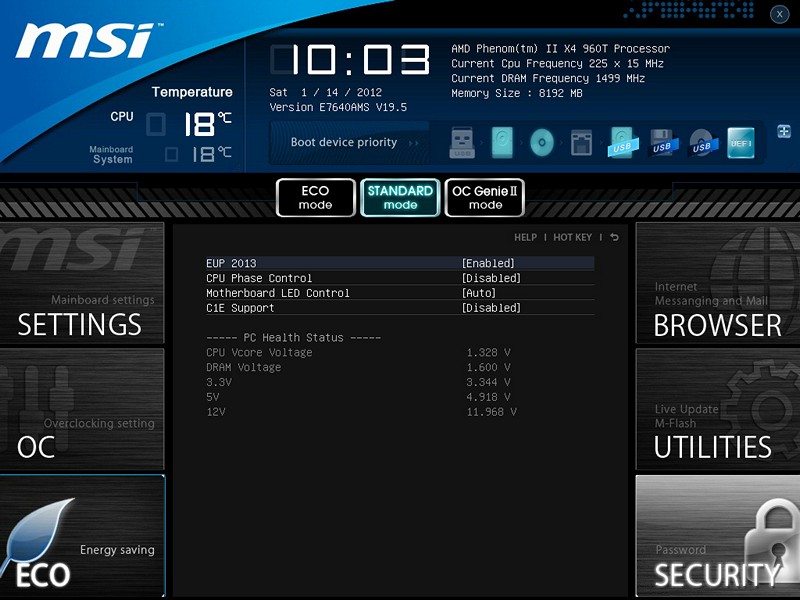The height and width of the screenshot is (600, 800).
Task: Click Current DRAM Frequency 1499 MHz
Action: pyautogui.click(x=548, y=78)
